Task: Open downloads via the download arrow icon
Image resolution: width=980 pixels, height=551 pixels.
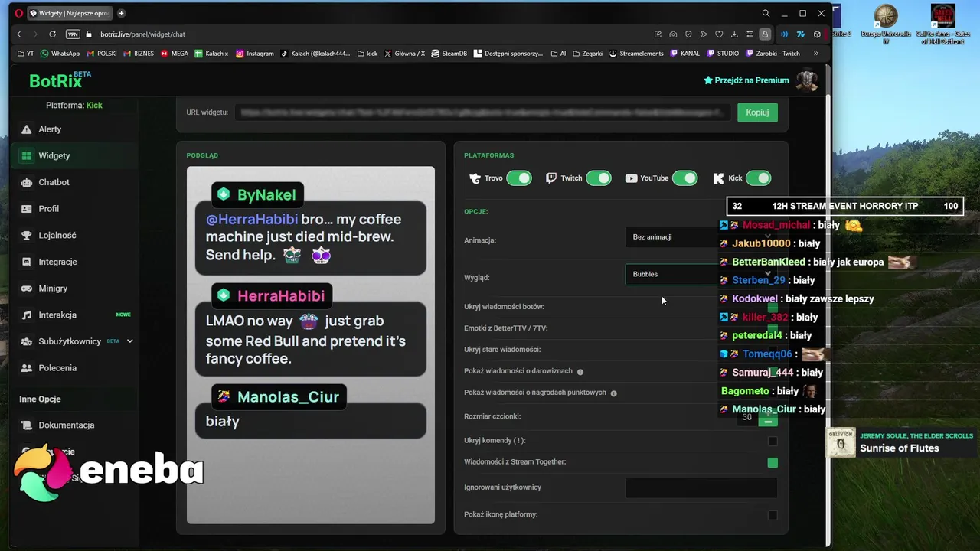Action: coord(734,34)
